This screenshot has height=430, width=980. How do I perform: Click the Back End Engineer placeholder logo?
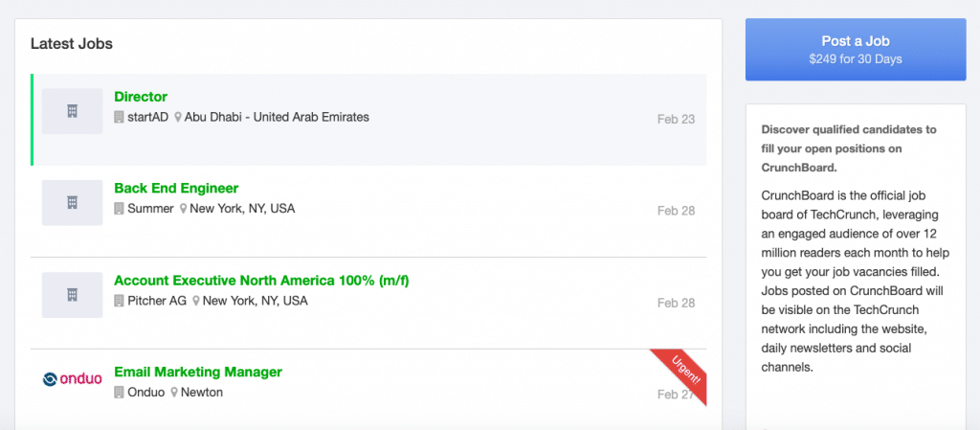[x=72, y=202]
